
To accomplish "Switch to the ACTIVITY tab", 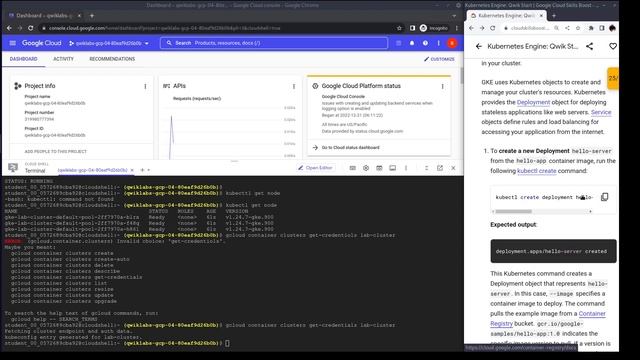I will coord(63,59).
